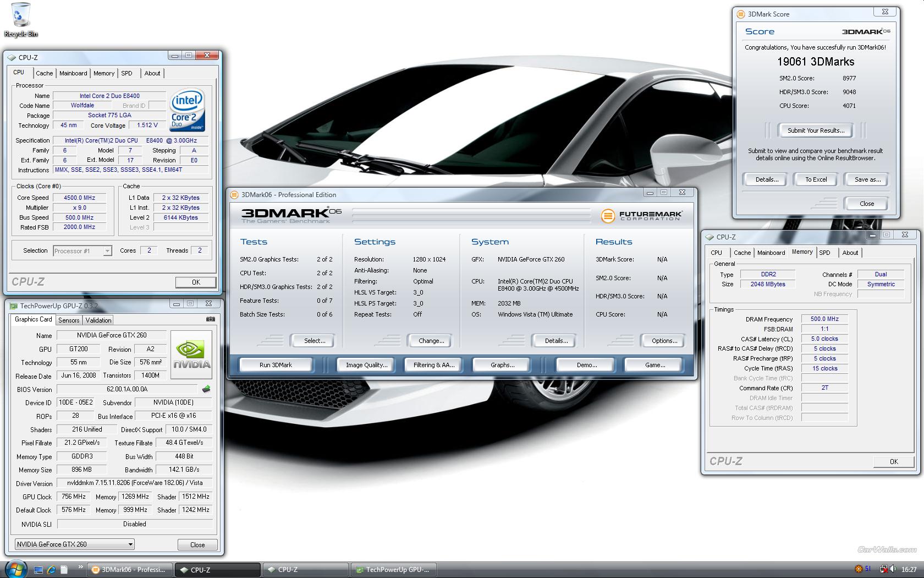Switch to Sensors tab in GPU-Z

click(69, 320)
